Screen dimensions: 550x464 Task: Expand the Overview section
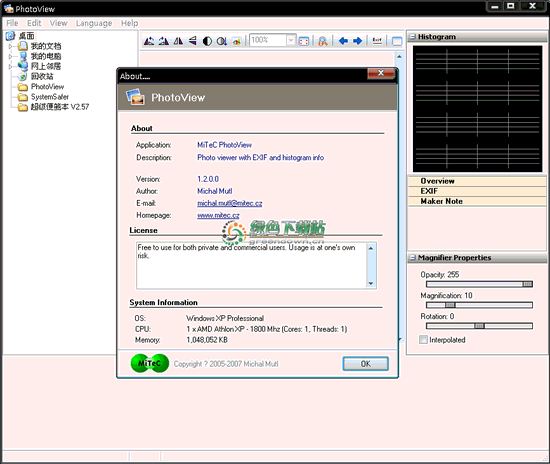(x=477, y=181)
